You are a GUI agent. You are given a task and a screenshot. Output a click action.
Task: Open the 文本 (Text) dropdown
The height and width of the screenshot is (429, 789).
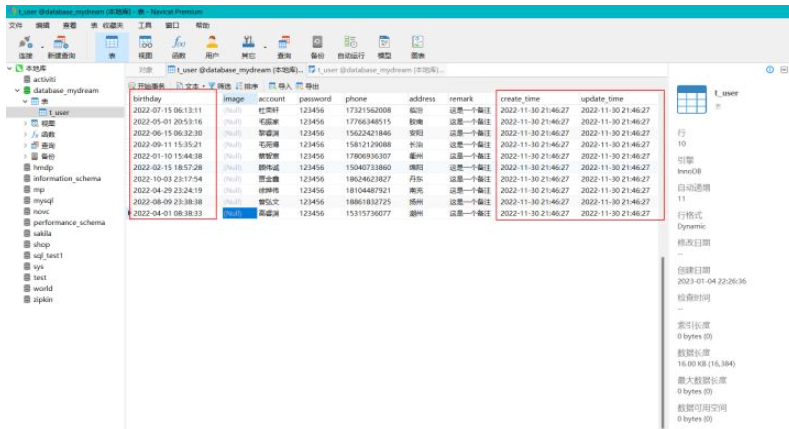pos(190,86)
